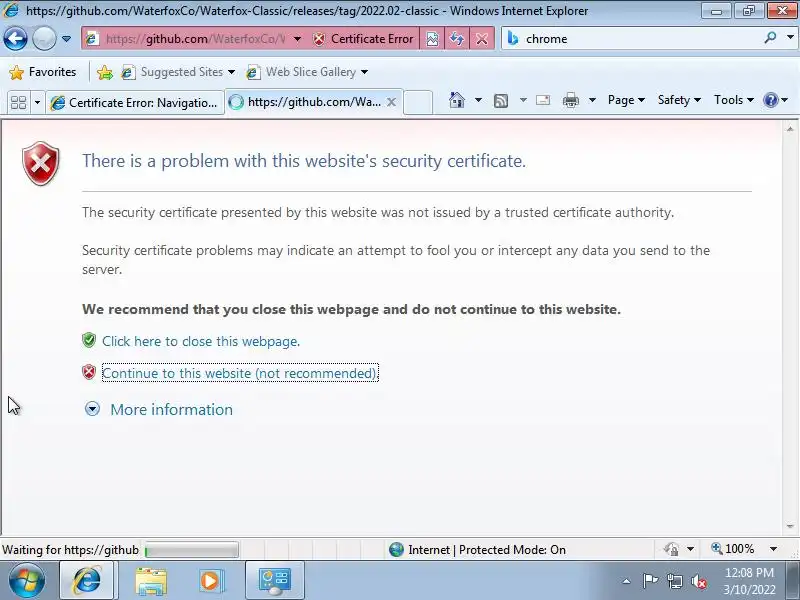Viewport: 800px width, 600px height.
Task: Click Waiting for https://github status text
Action: (x=70, y=549)
